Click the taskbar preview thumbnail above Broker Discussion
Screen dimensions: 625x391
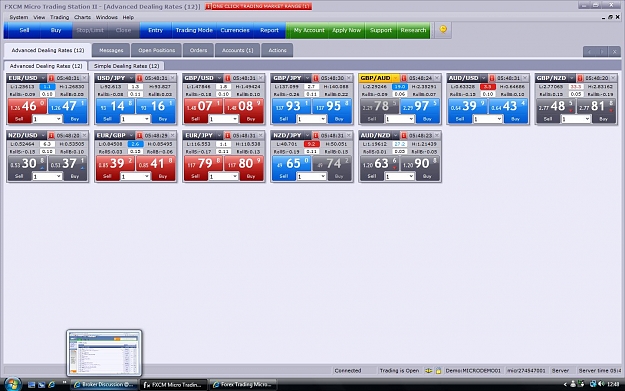(104, 353)
